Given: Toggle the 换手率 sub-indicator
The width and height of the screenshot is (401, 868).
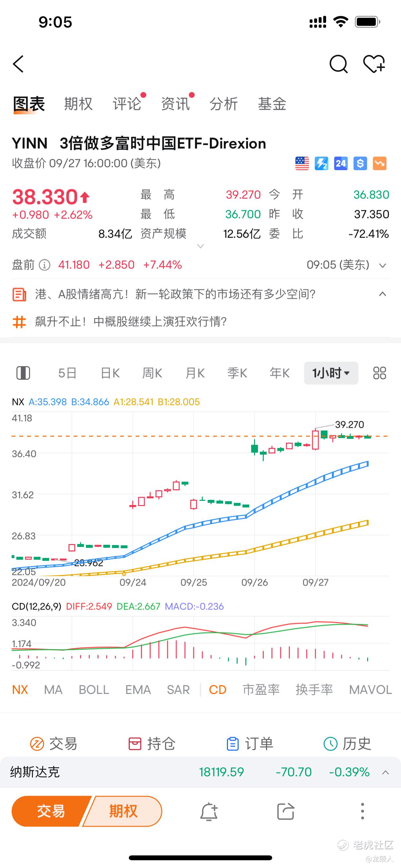Looking at the screenshot, I should [314, 689].
